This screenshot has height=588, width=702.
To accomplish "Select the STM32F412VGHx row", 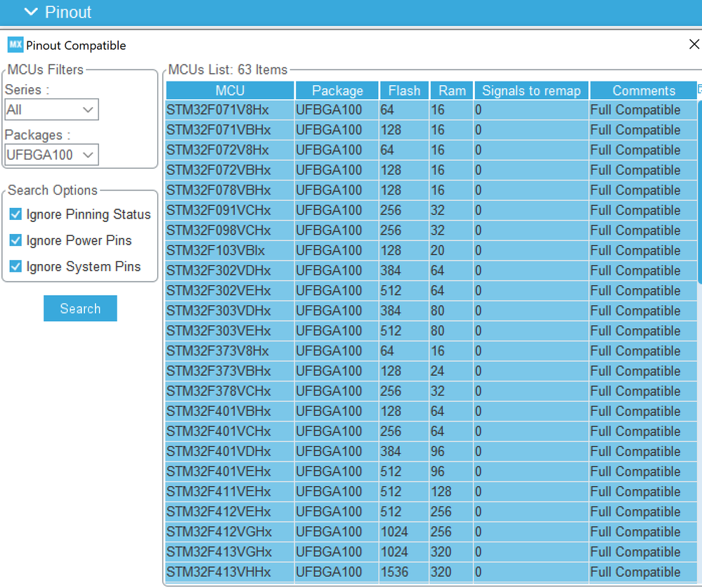I will (x=431, y=532).
